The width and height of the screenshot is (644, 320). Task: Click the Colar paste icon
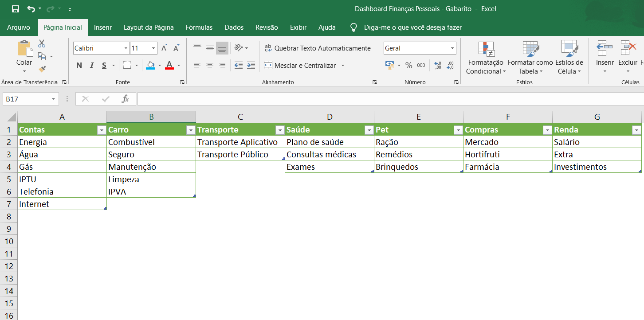click(24, 48)
